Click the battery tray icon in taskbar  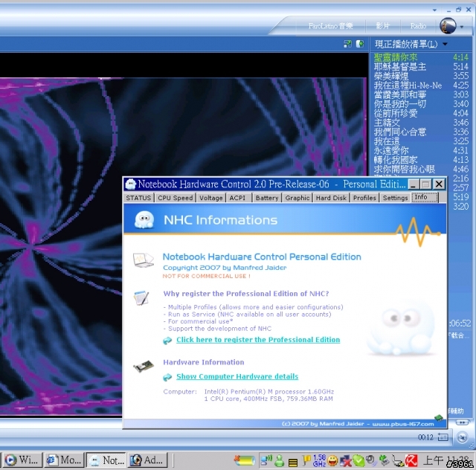tap(245, 460)
